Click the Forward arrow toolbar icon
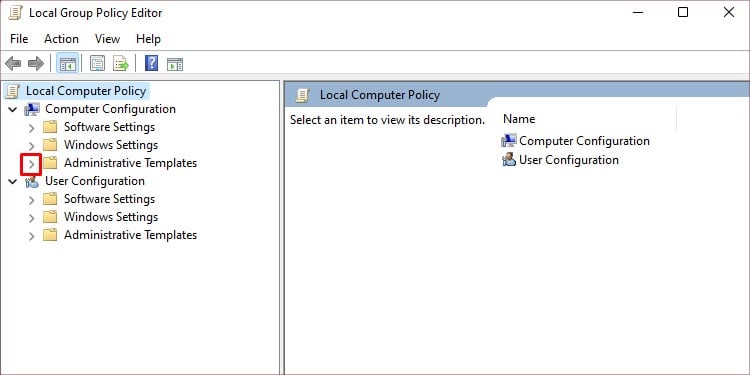 coord(36,64)
